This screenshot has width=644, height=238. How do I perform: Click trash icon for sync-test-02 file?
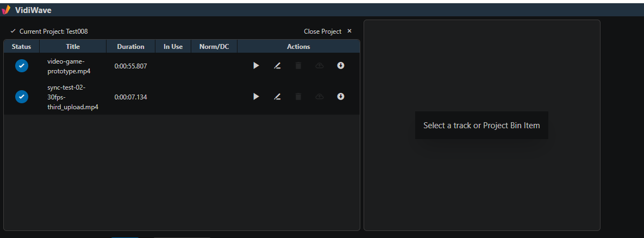[298, 96]
